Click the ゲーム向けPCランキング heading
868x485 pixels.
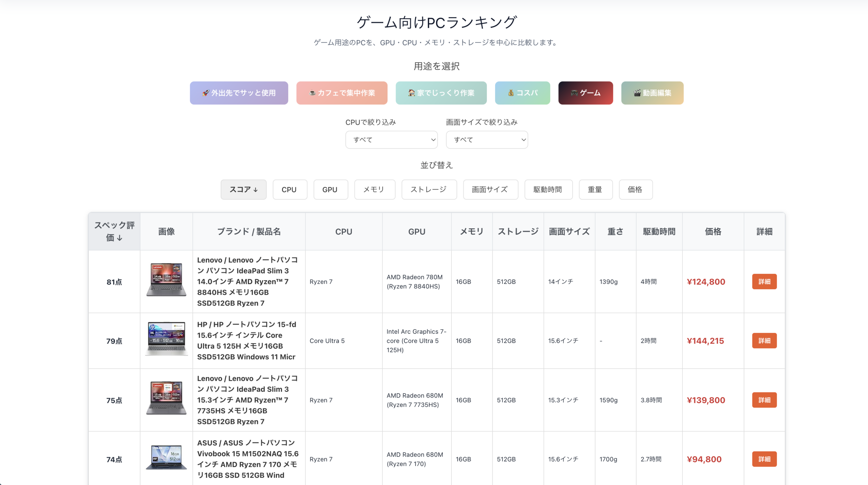pyautogui.click(x=437, y=22)
